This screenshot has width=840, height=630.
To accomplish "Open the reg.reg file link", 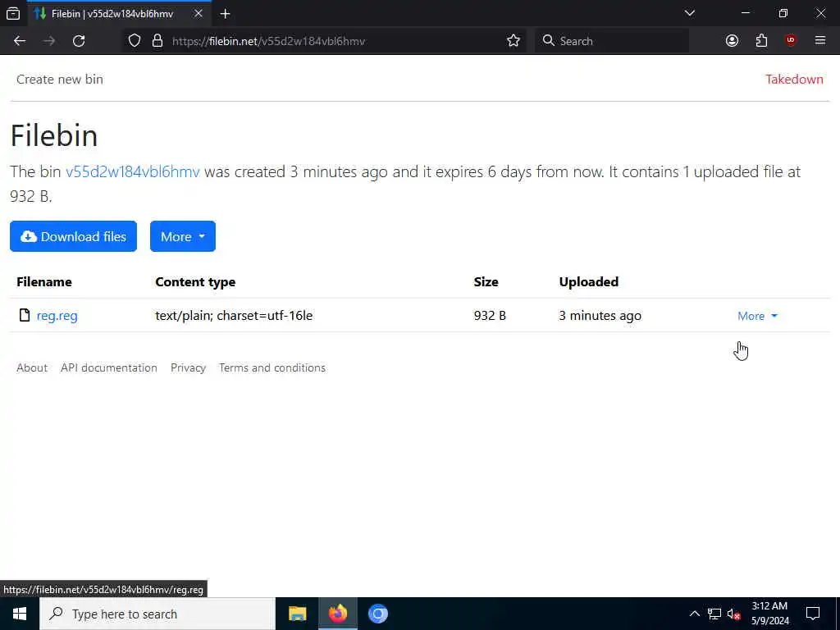I will tap(57, 316).
